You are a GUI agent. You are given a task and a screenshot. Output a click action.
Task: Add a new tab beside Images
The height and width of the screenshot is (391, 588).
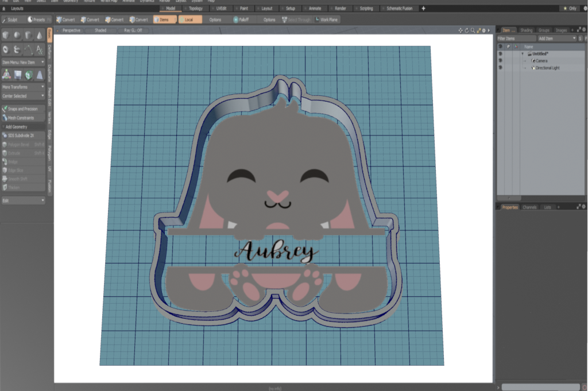pyautogui.click(x=572, y=30)
